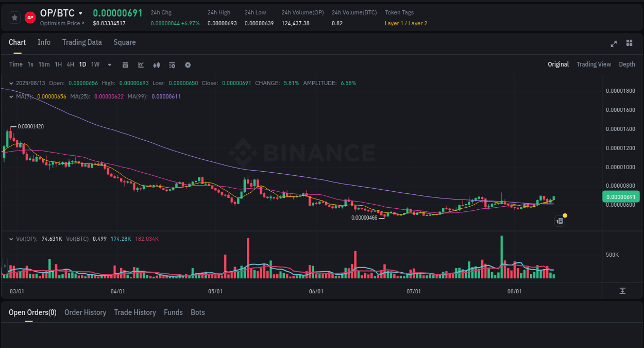This screenshot has height=348, width=644.
Task: Switch to Trading View chart
Action: pyautogui.click(x=594, y=64)
